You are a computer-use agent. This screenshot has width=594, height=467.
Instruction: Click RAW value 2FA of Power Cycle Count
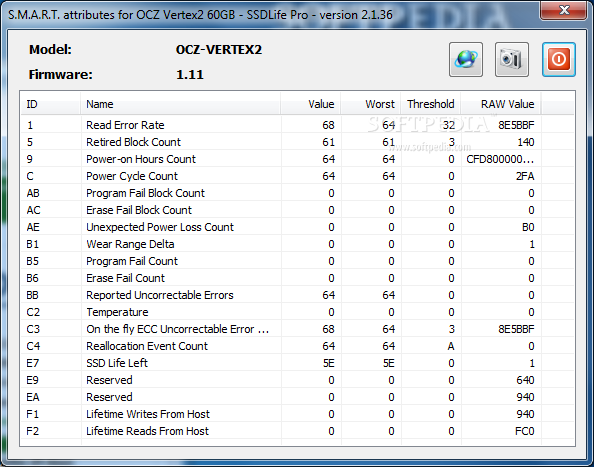[x=525, y=176]
